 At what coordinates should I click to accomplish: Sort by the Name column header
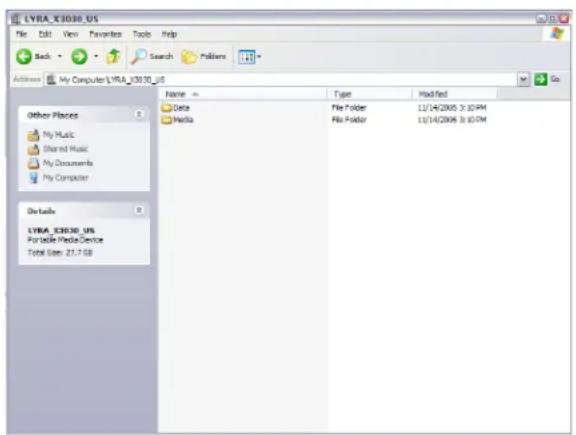(x=242, y=94)
